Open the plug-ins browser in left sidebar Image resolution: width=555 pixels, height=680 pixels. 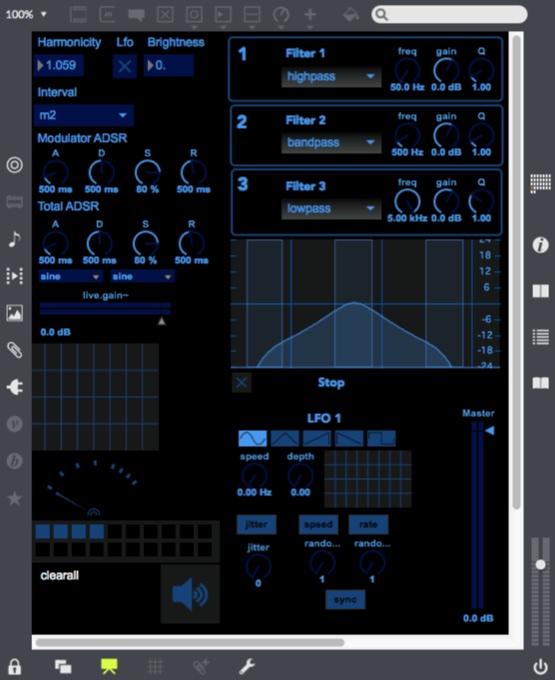[14, 387]
